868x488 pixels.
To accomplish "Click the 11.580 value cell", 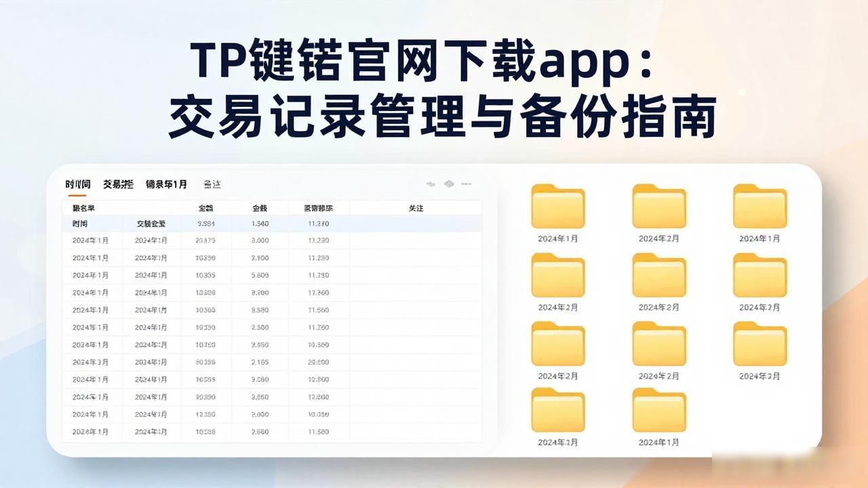I will click(x=319, y=432).
